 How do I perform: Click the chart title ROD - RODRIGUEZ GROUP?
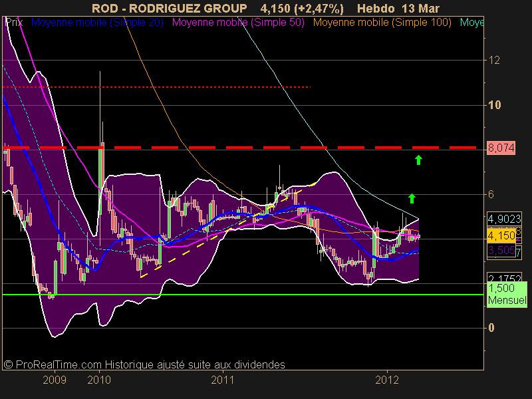coord(170,8)
